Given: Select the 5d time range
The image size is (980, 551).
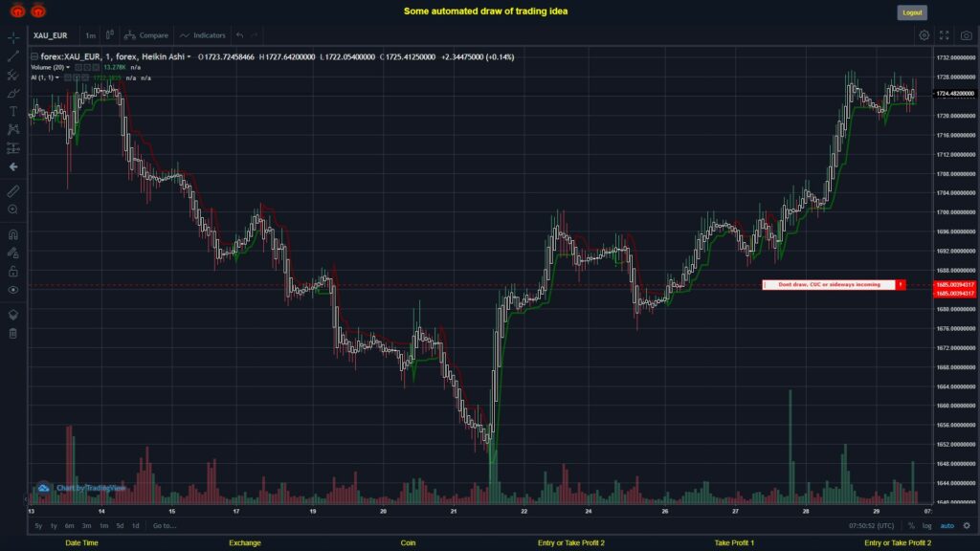Looking at the screenshot, I should (x=120, y=526).
